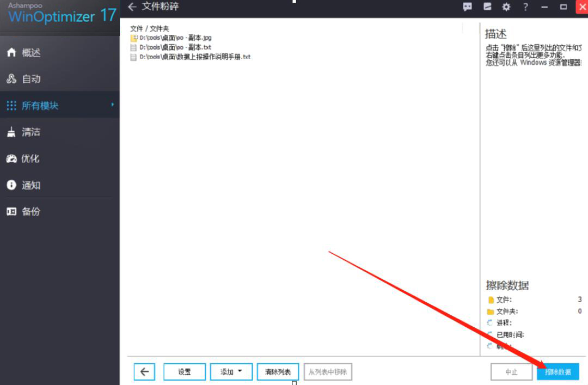588x385 pixels.
Task: Click the 擦除数据 button
Action: (558, 372)
